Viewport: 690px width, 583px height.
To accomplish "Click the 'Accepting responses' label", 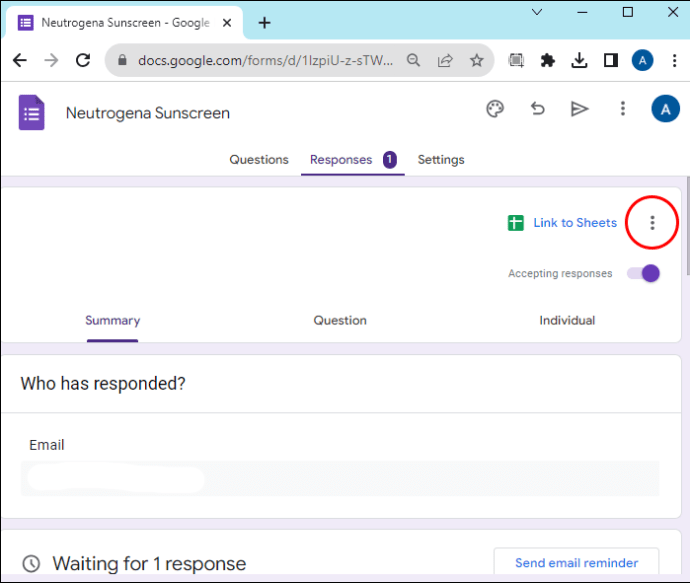I will (x=560, y=273).
